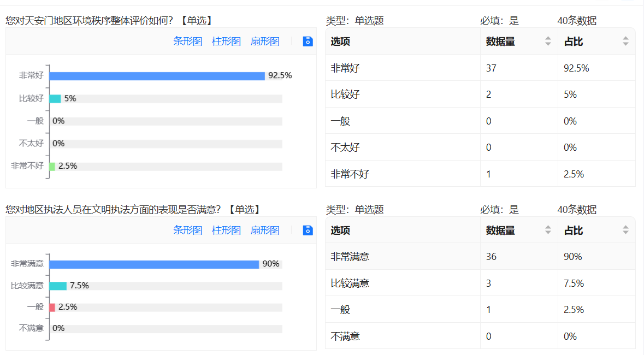
Task: Switch the 环境秩序 chart to 柱形图
Action: 226,42
